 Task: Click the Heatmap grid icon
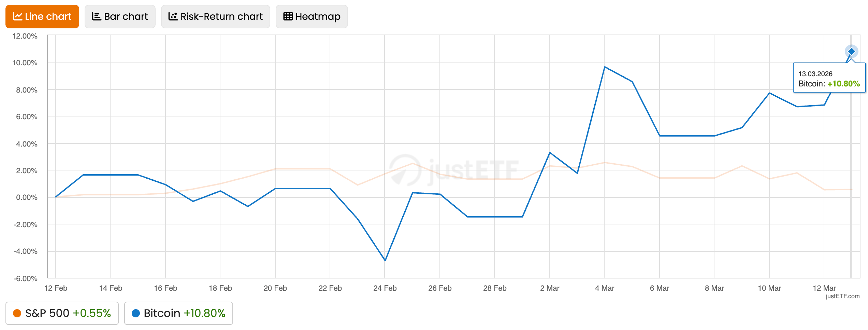coord(288,16)
